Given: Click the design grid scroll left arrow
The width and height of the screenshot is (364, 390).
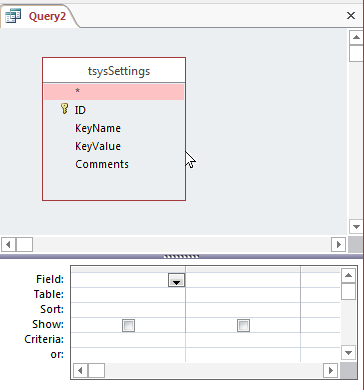Looking at the screenshot, I should (80, 370).
